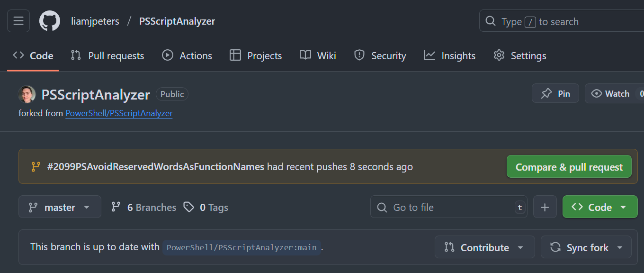Pin this repository to profile
Image resolution: width=644 pixels, height=273 pixels.
click(555, 93)
